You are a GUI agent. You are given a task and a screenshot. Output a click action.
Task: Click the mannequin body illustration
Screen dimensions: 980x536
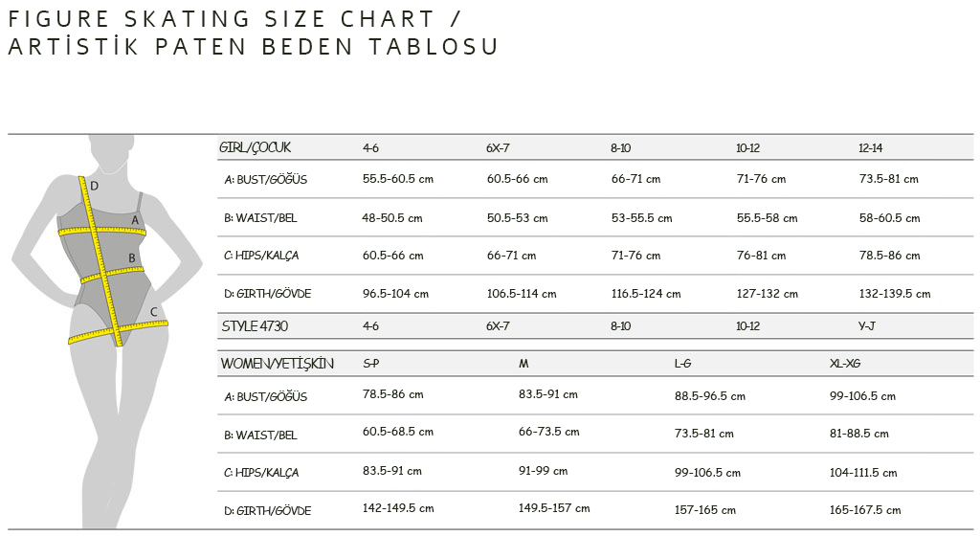click(107, 332)
